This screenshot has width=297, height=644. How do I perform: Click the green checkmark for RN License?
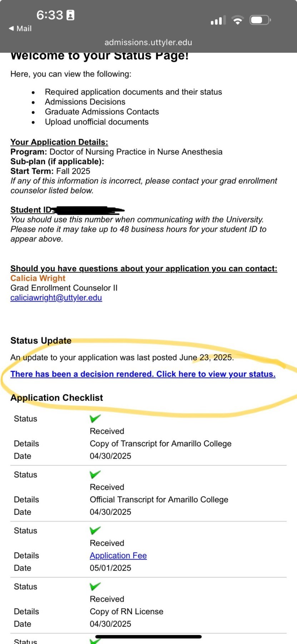[95, 586]
